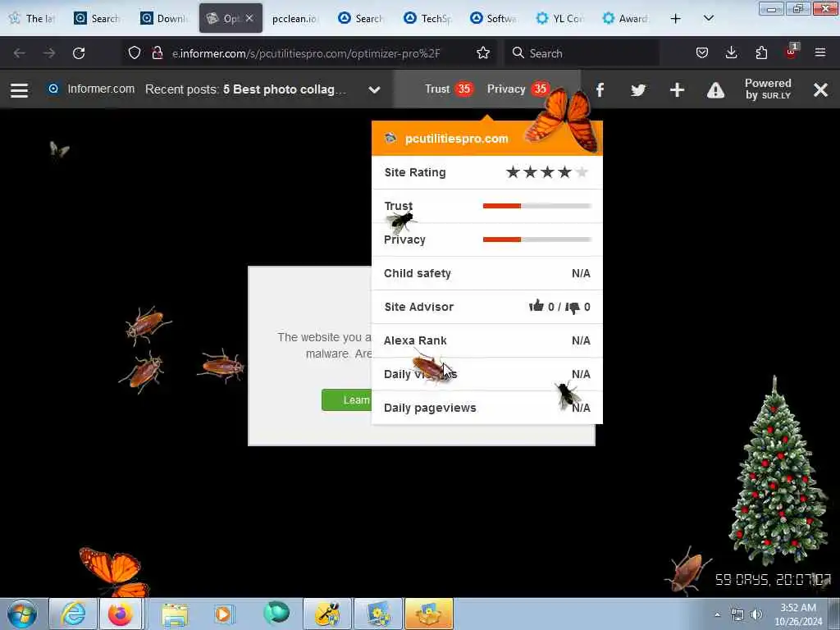Viewport: 840px width, 630px height.
Task: Click the Alexa Rank row
Action: click(487, 340)
